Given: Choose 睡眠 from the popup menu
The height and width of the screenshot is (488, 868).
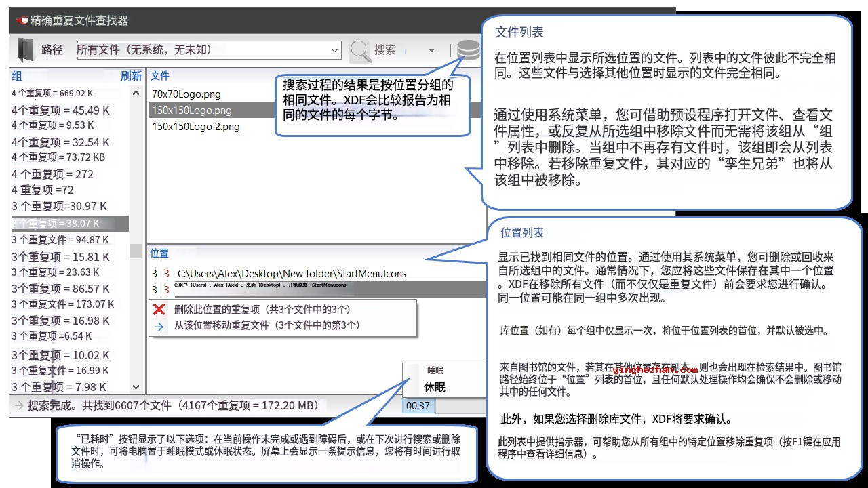Looking at the screenshot, I should point(435,371).
